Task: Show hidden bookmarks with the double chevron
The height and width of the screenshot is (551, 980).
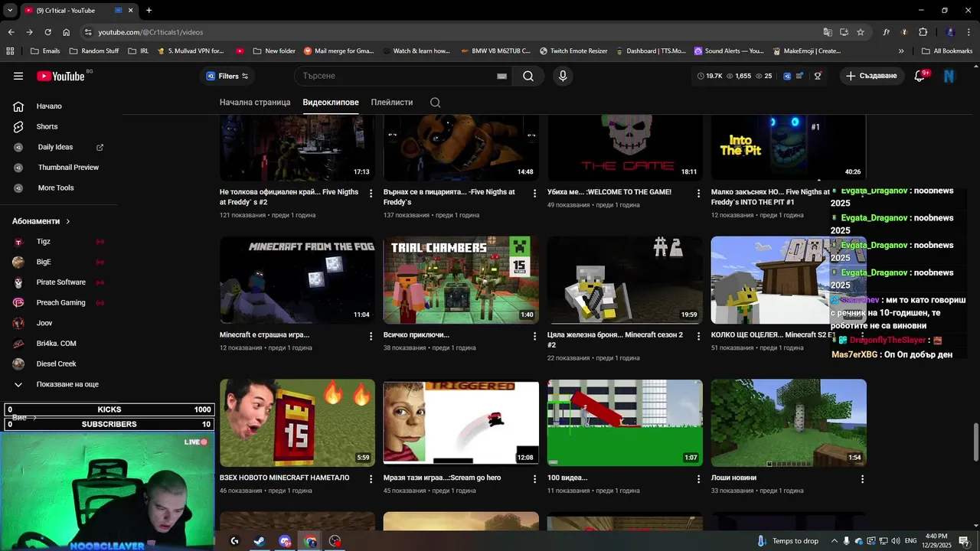Action: click(901, 51)
